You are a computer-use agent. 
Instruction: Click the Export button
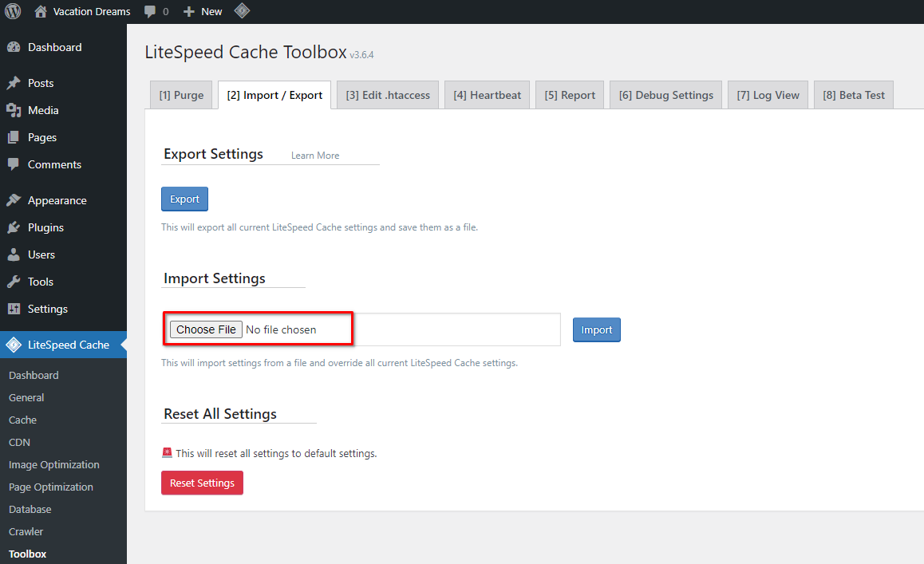pos(184,199)
